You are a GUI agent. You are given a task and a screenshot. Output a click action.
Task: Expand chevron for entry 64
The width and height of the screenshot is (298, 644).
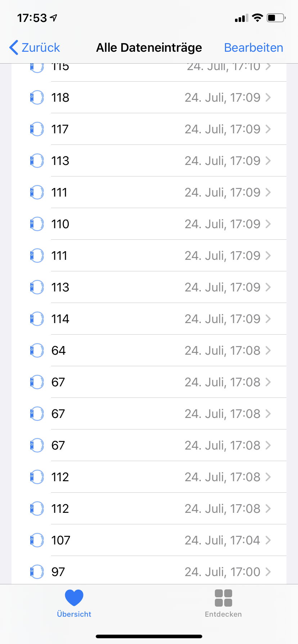pos(268,350)
